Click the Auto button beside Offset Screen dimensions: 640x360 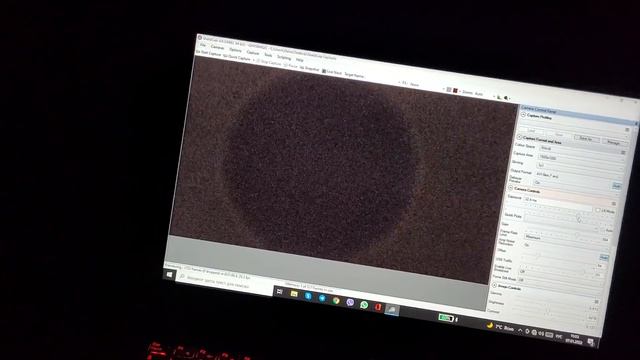pyautogui.click(x=604, y=258)
